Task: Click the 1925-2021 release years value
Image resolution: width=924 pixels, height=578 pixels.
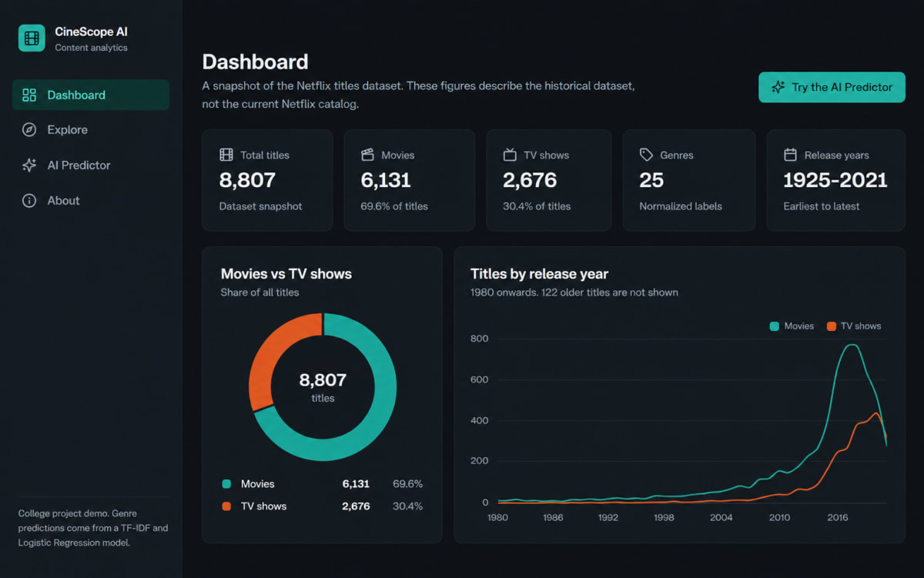Action: pos(835,180)
